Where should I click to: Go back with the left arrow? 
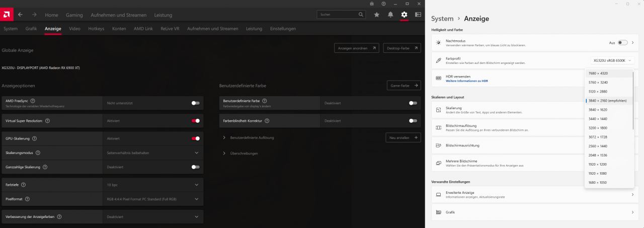(20, 15)
